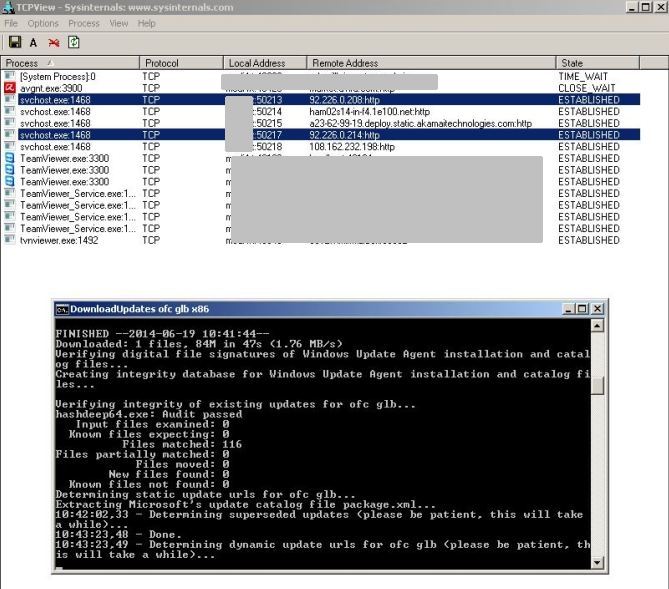This screenshot has width=669, height=589.
Task: Maximize the DownloadUpdates console window
Action: point(582,309)
